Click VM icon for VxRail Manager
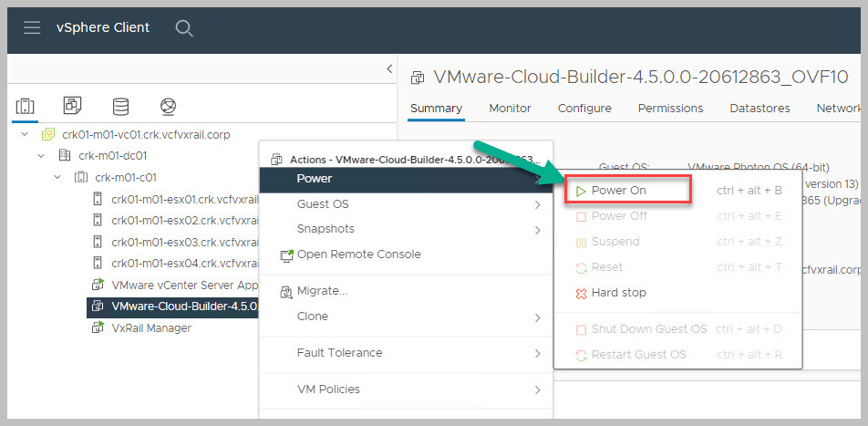 click(98, 327)
